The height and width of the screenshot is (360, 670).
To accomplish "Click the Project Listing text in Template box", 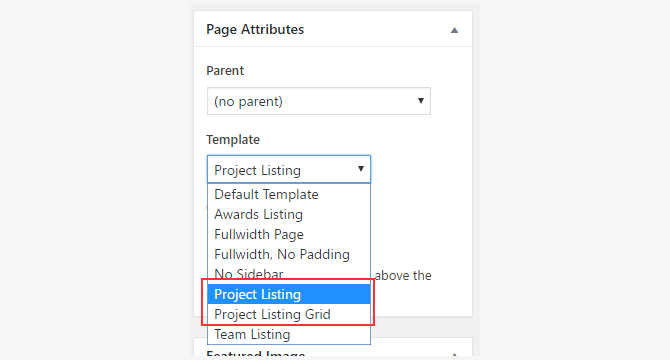I will (258, 170).
